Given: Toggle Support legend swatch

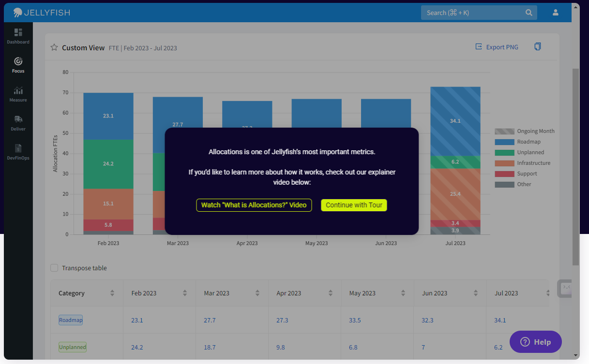Looking at the screenshot, I should [504, 174].
